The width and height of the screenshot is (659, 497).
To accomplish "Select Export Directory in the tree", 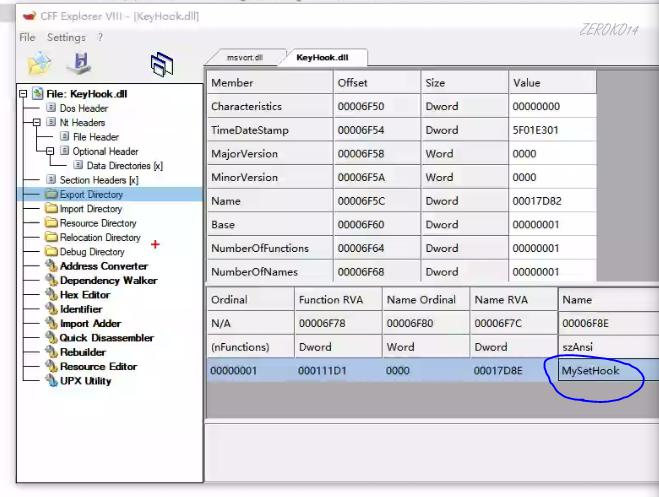I will [x=91, y=195].
